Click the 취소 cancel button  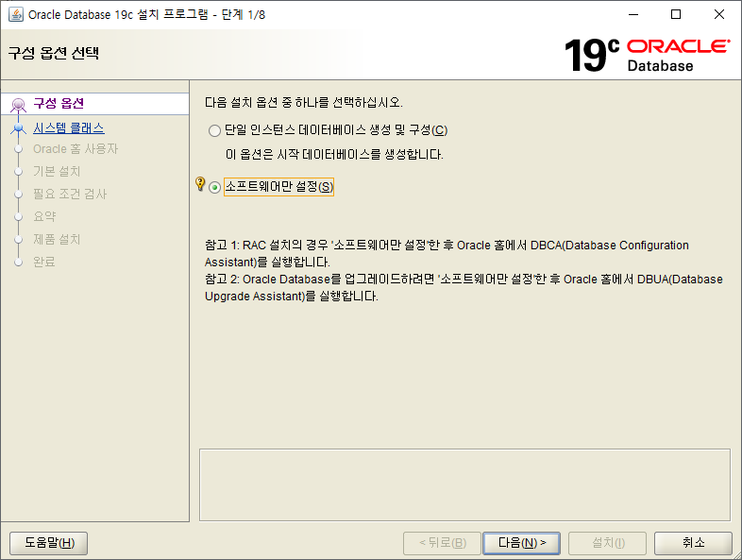click(693, 542)
